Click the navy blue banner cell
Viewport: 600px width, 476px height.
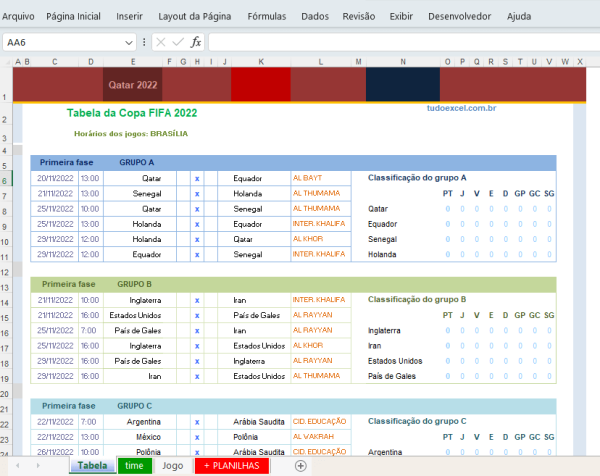point(403,85)
